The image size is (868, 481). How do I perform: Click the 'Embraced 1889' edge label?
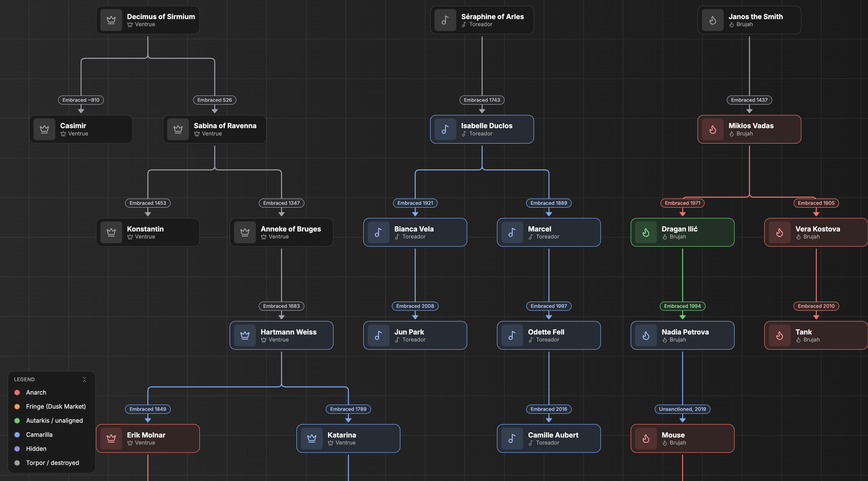coord(549,203)
